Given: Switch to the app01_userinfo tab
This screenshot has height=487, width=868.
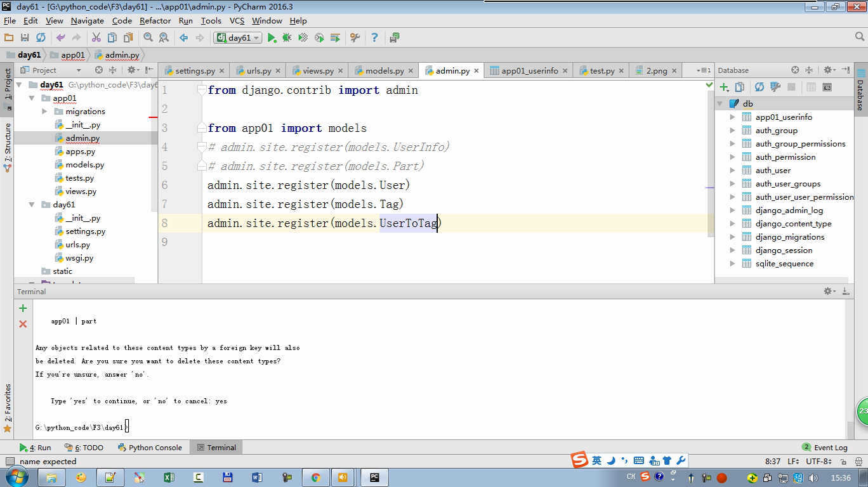Looking at the screenshot, I should pos(529,70).
